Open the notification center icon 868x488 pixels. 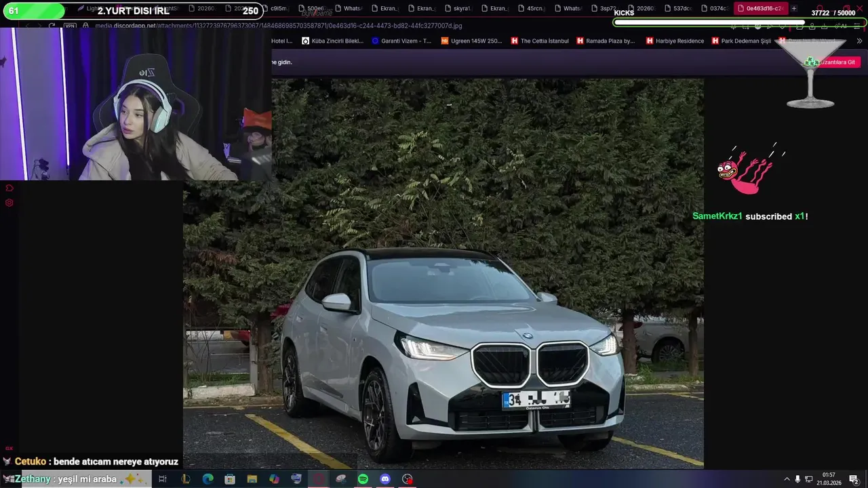(x=854, y=479)
